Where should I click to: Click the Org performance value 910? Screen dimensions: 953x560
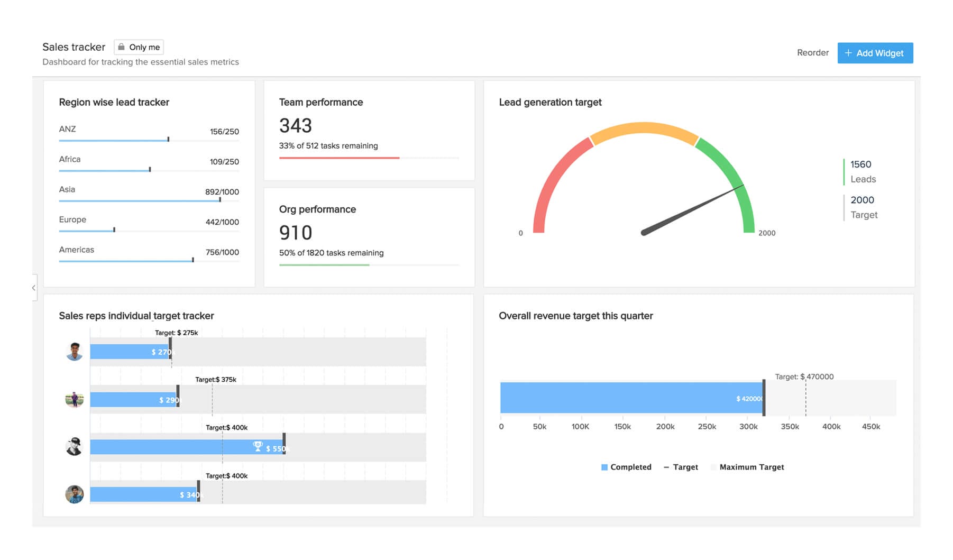pos(296,233)
